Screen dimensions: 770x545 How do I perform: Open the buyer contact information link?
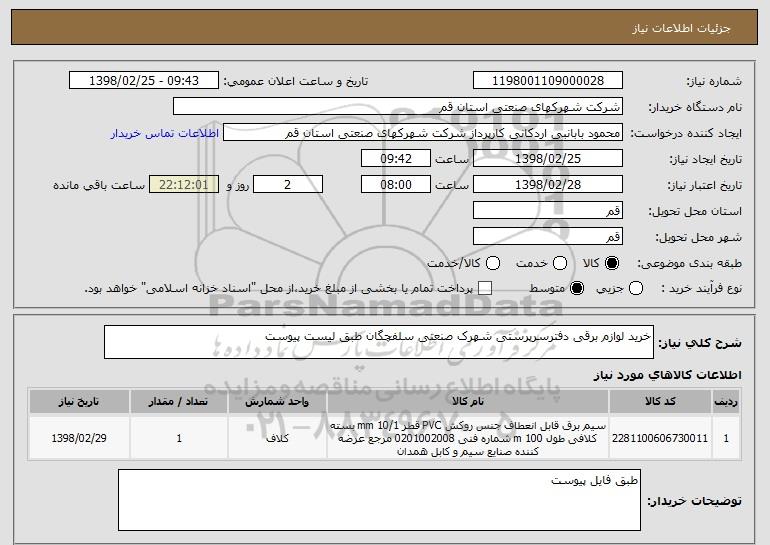pyautogui.click(x=165, y=133)
